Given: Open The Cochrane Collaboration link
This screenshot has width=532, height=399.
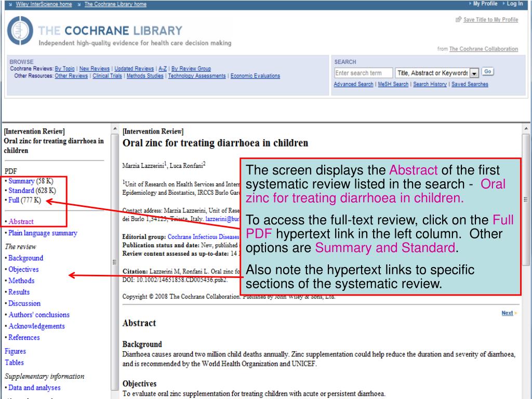Looking at the screenshot, I should 484,49.
